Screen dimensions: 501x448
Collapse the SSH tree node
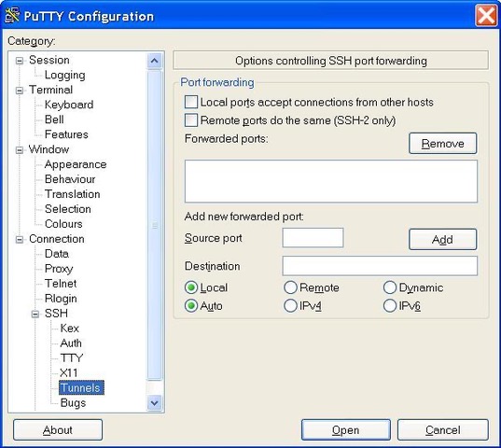tap(35, 315)
